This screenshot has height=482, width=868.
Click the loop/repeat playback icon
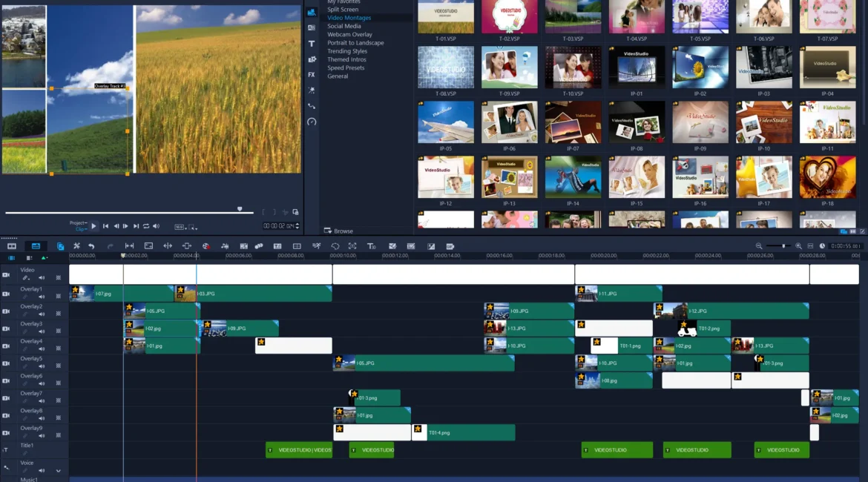[x=146, y=226]
